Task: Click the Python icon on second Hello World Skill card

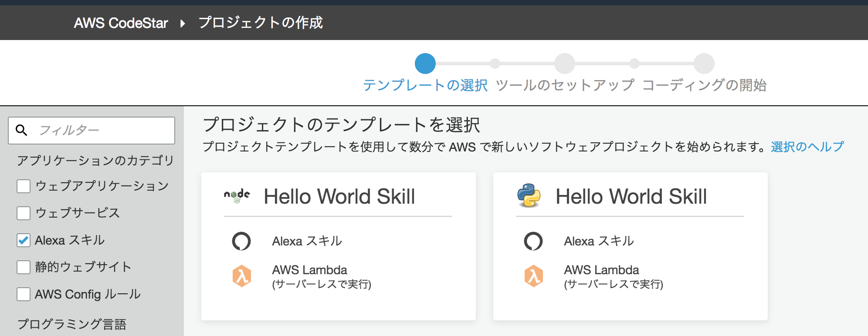Action: click(x=529, y=195)
